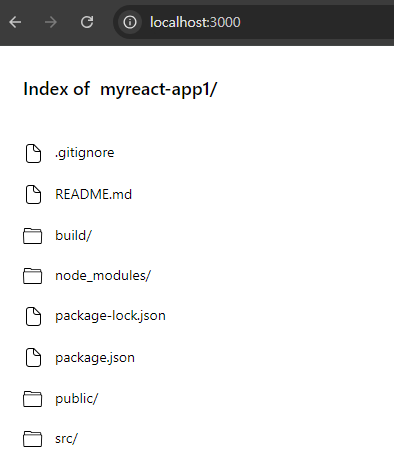Click the browser back arrow

15,22
